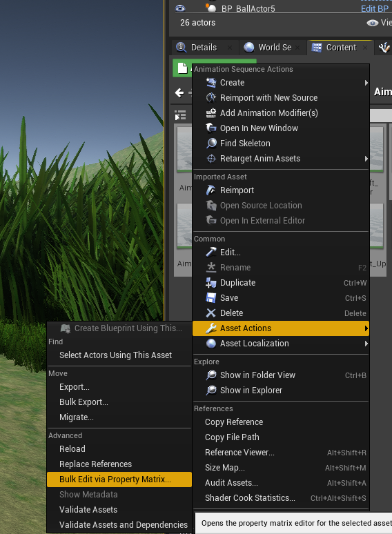Expand the Asset Localization submenu
The image size is (392, 534).
[x=366, y=344]
